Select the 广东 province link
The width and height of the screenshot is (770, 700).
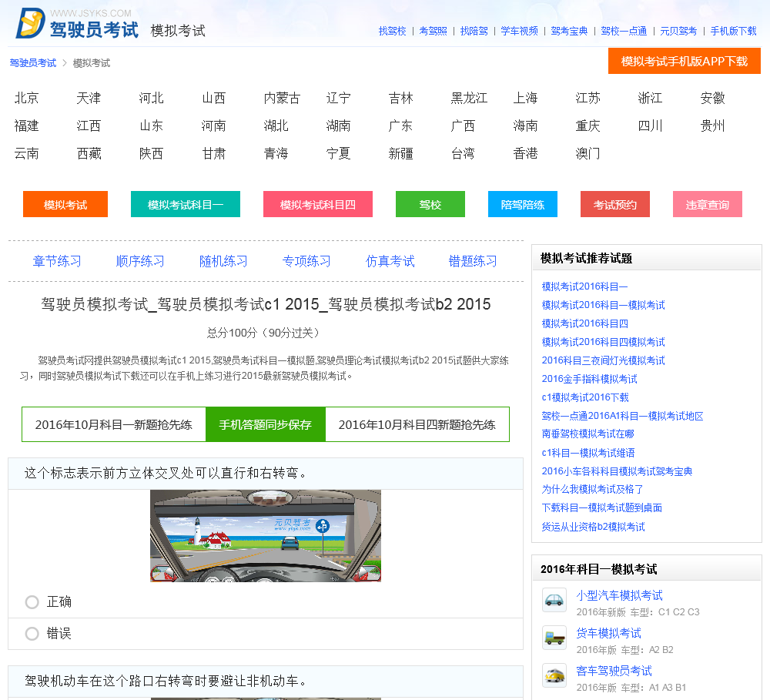point(400,126)
